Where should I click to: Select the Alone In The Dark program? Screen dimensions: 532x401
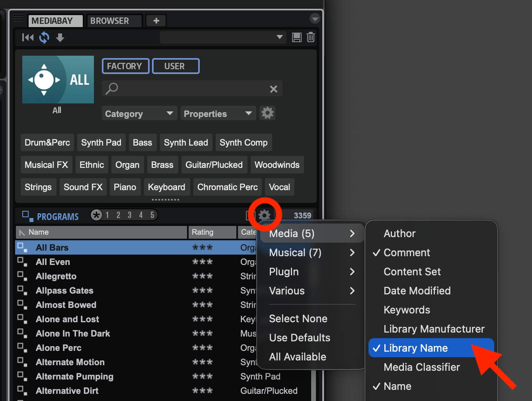click(73, 333)
